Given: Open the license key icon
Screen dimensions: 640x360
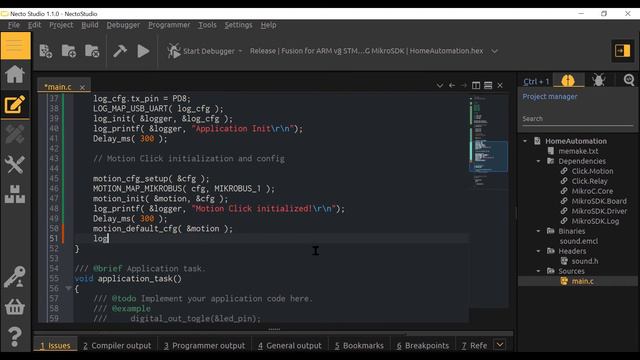Looking at the screenshot, I should (x=15, y=277).
